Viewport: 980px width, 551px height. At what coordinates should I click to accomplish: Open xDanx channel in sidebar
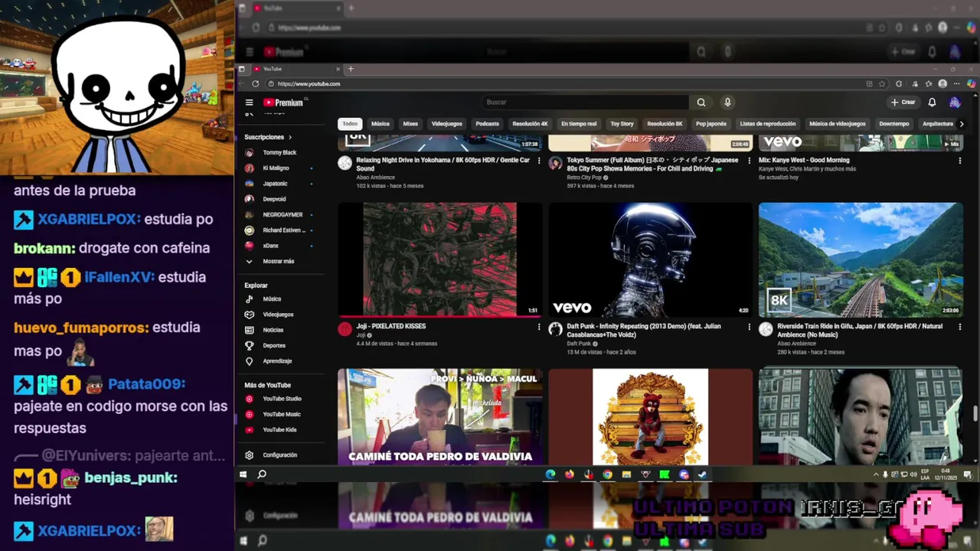(270, 246)
